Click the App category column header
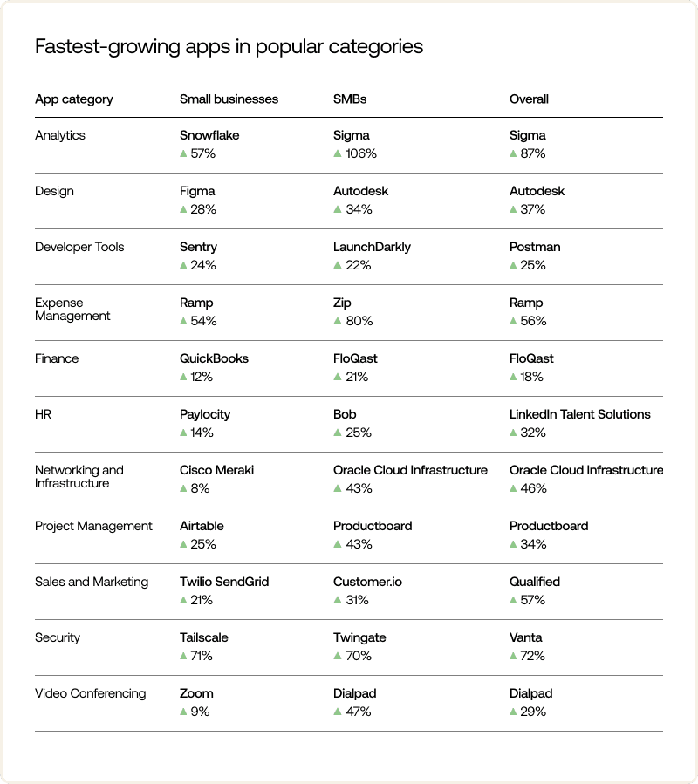The image size is (698, 784). point(74,99)
